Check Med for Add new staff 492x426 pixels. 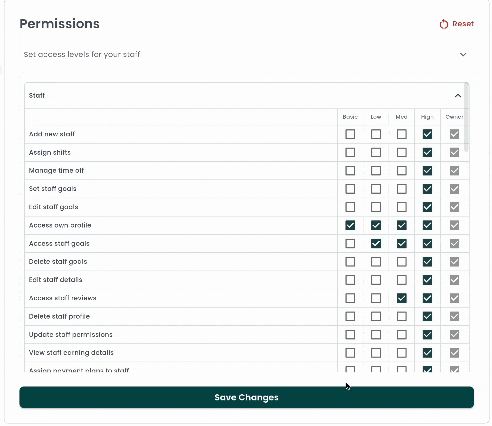tap(402, 134)
